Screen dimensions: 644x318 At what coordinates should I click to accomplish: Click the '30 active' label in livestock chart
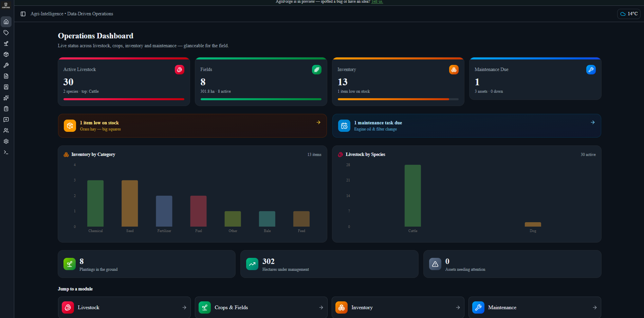pyautogui.click(x=588, y=155)
